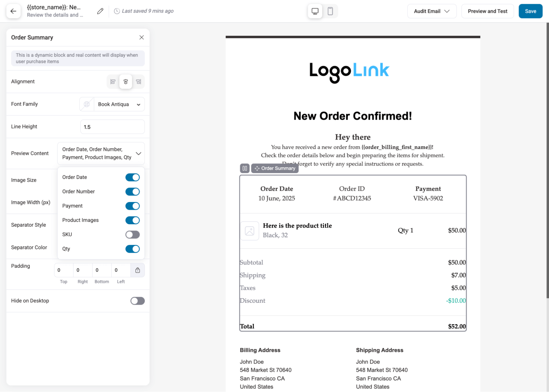The height and width of the screenshot is (392, 549).
Task: Click the Black, 32 variant text
Action: 275,236
